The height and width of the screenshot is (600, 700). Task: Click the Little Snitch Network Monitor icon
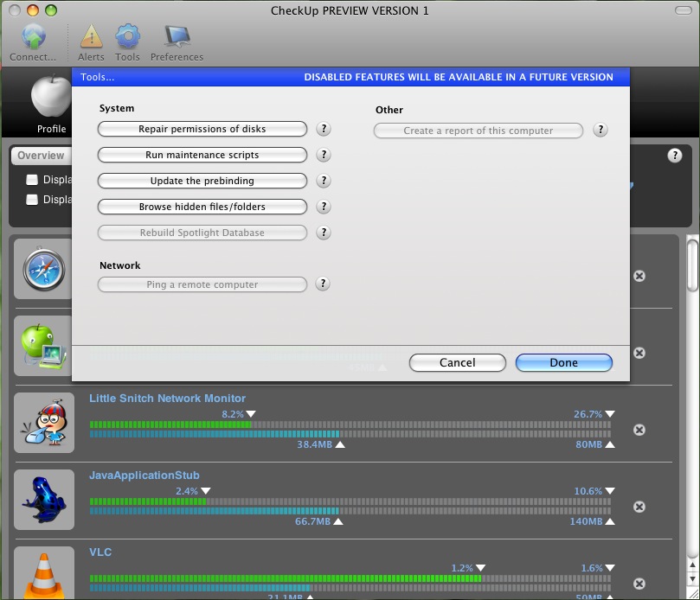click(44, 423)
